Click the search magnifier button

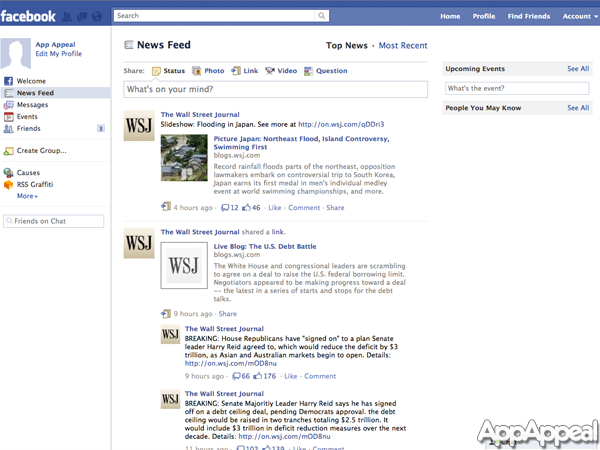pyautogui.click(x=321, y=16)
